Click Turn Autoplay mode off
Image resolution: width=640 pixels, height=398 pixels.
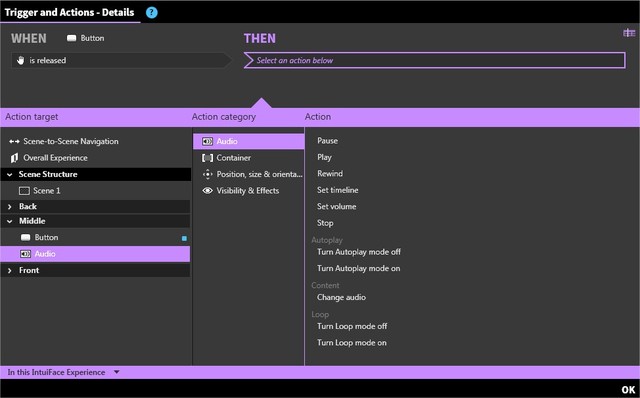pyautogui.click(x=359, y=252)
